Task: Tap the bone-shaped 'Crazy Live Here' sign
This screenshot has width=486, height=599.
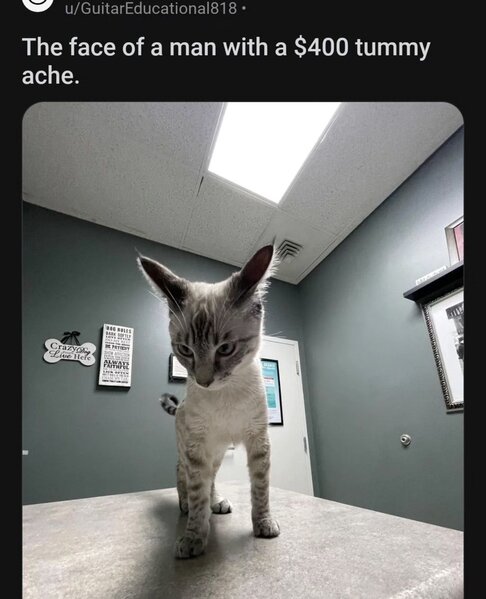Action: tap(70, 351)
